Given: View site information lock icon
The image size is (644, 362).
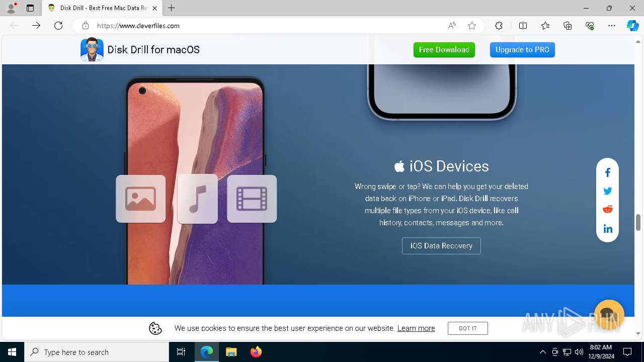Looking at the screenshot, I should [x=86, y=26].
